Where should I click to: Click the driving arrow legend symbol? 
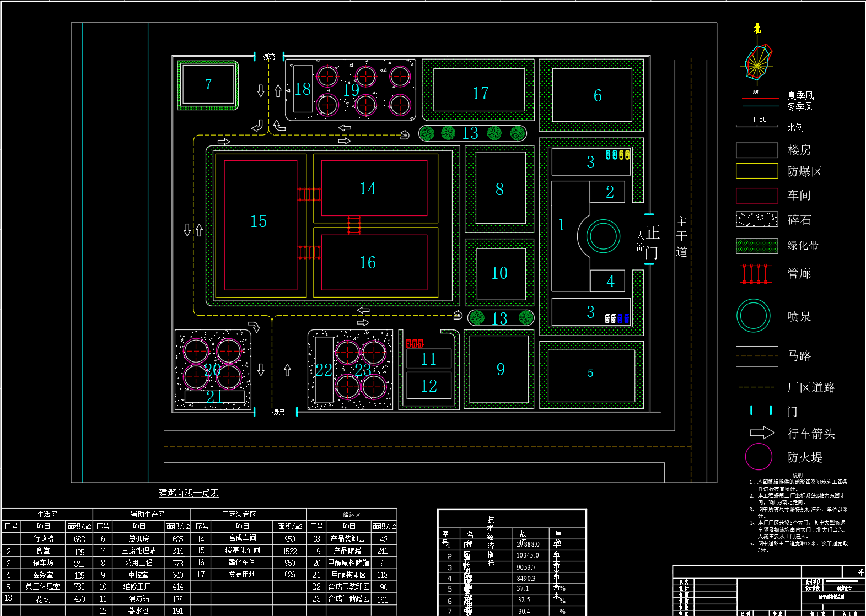click(x=762, y=433)
